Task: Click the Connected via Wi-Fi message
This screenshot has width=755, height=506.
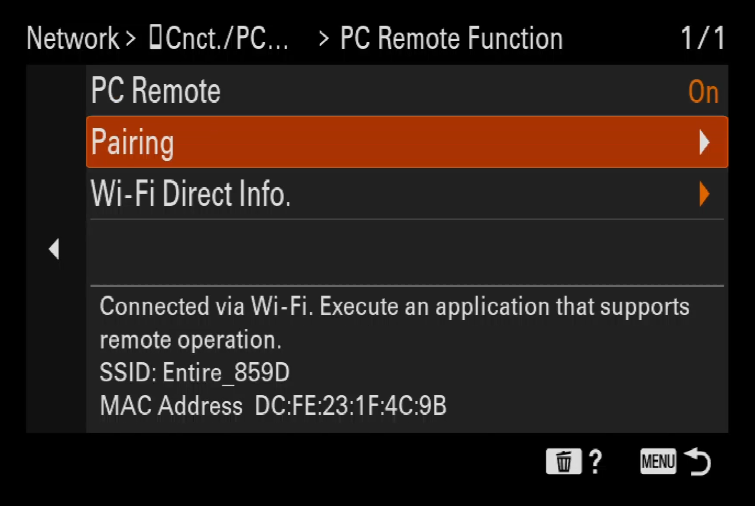Action: click(394, 323)
